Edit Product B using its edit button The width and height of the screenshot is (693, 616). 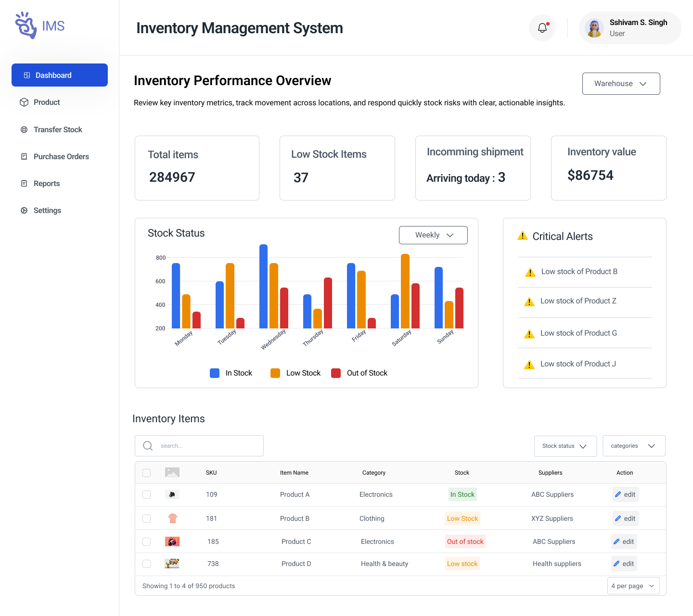625,518
